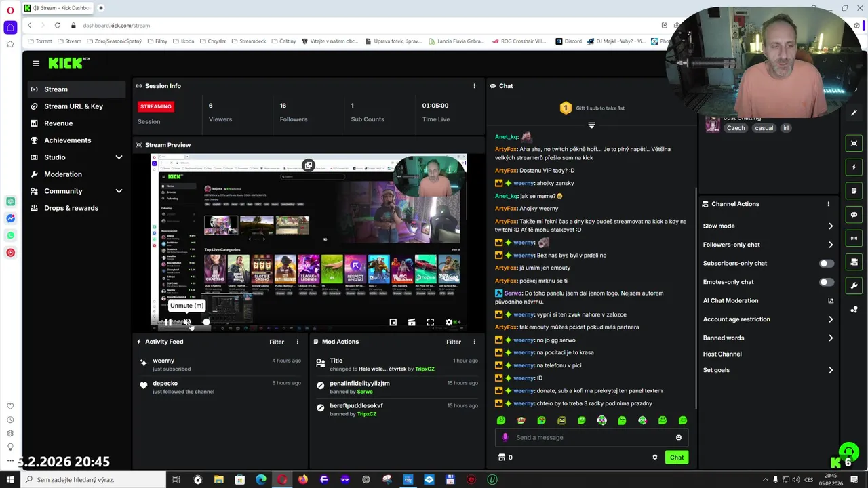Toggle Emotes-only chat switch
Screen dimensions: 868x488
(826, 282)
